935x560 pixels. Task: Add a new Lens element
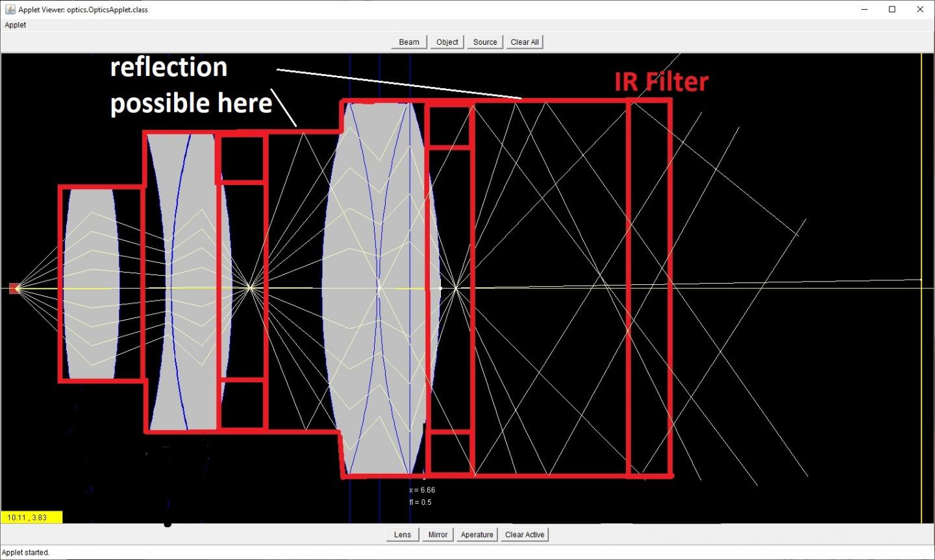point(403,535)
